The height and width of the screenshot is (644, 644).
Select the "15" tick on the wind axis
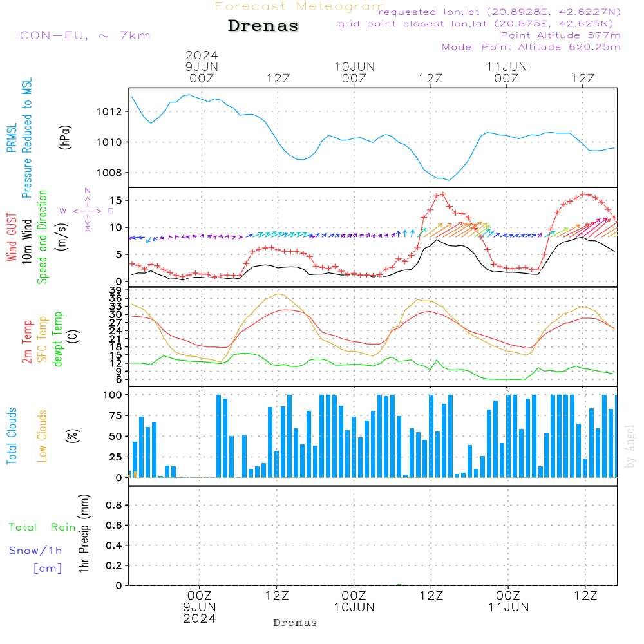click(x=117, y=200)
